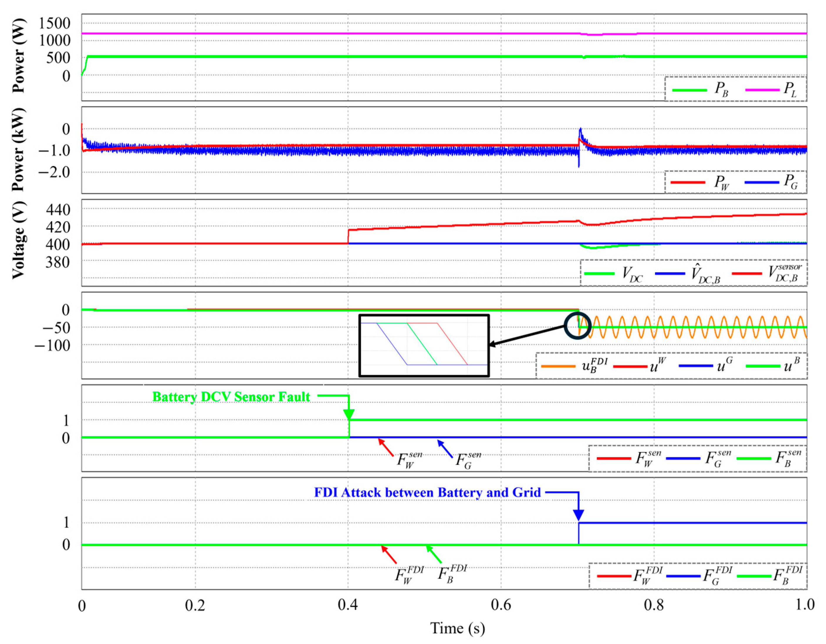The height and width of the screenshot is (644, 826).
Task: Click the magenta P_L legend line swatch
Action: pos(762,90)
